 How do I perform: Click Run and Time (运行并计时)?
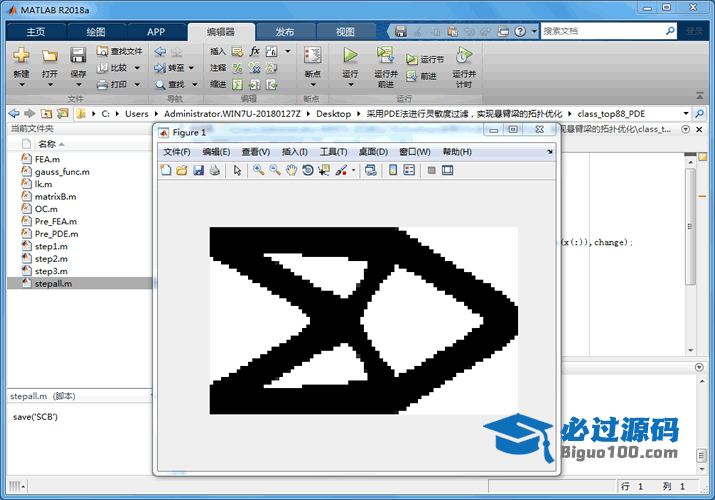tap(464, 67)
